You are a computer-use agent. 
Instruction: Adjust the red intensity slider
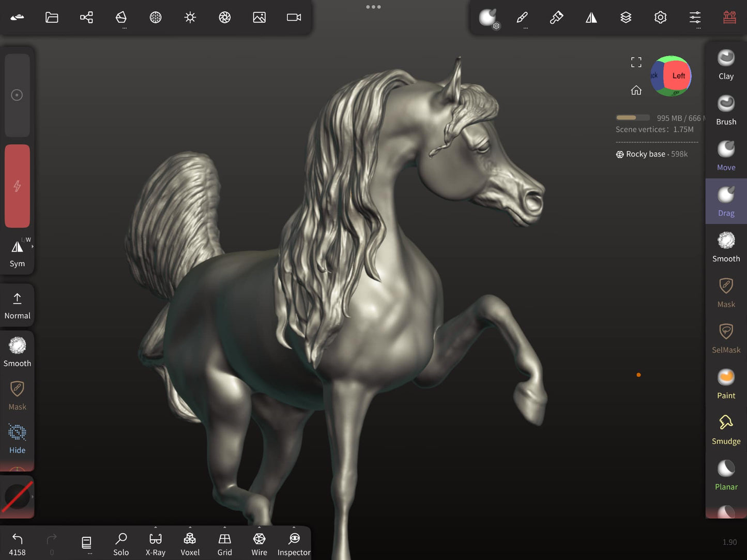17,186
